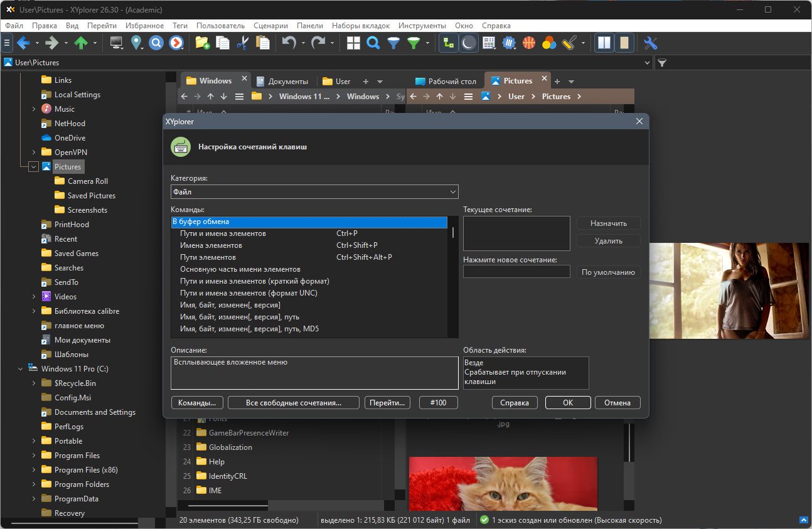812x529 pixels.
Task: Open the blue magnifier Find Files icon
Action: (373, 43)
